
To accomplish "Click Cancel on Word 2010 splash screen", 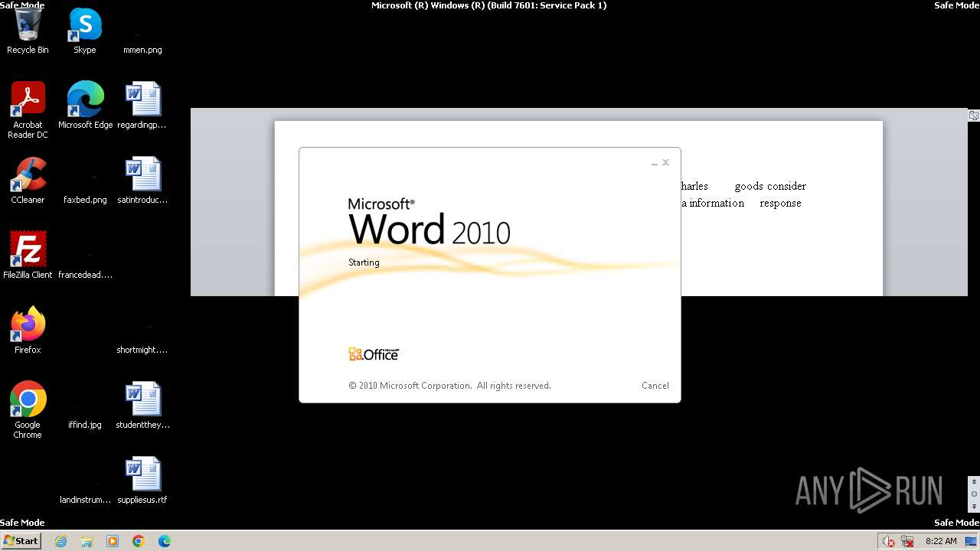I will pos(655,386).
